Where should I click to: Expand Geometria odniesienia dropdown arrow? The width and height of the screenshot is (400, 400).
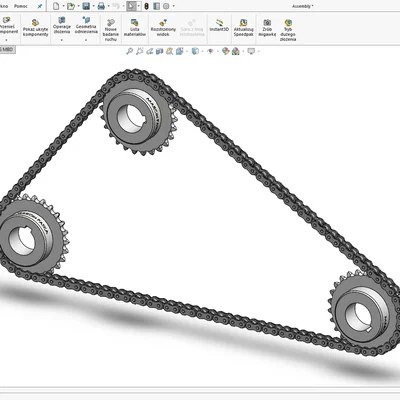tap(86, 40)
